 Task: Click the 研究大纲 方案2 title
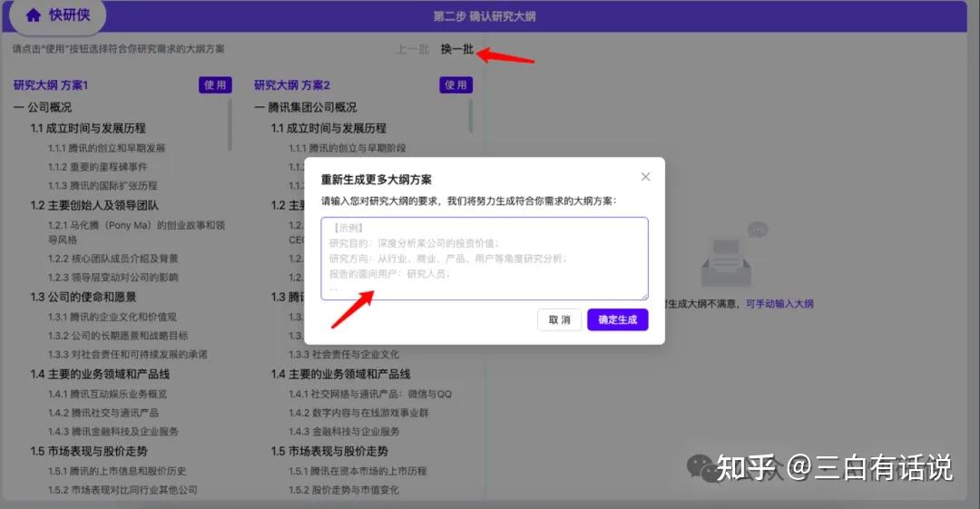coord(292,85)
